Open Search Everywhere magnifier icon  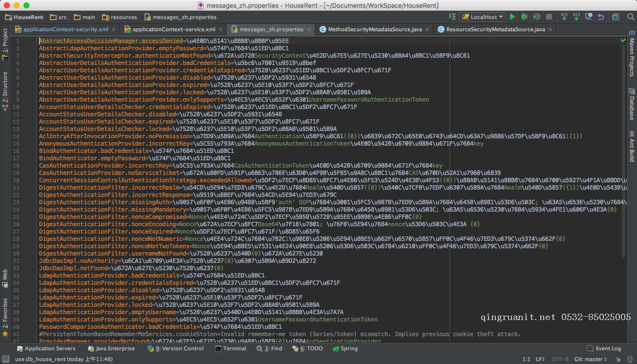click(x=630, y=17)
